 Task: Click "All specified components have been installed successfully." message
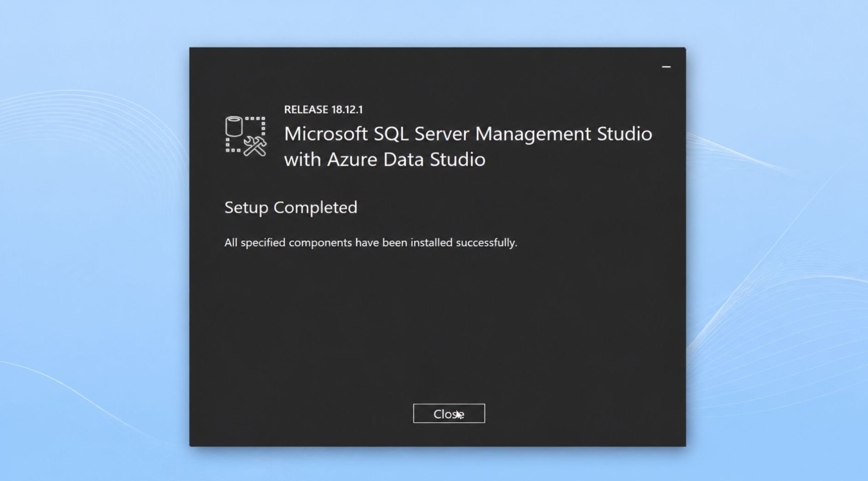tap(370, 242)
